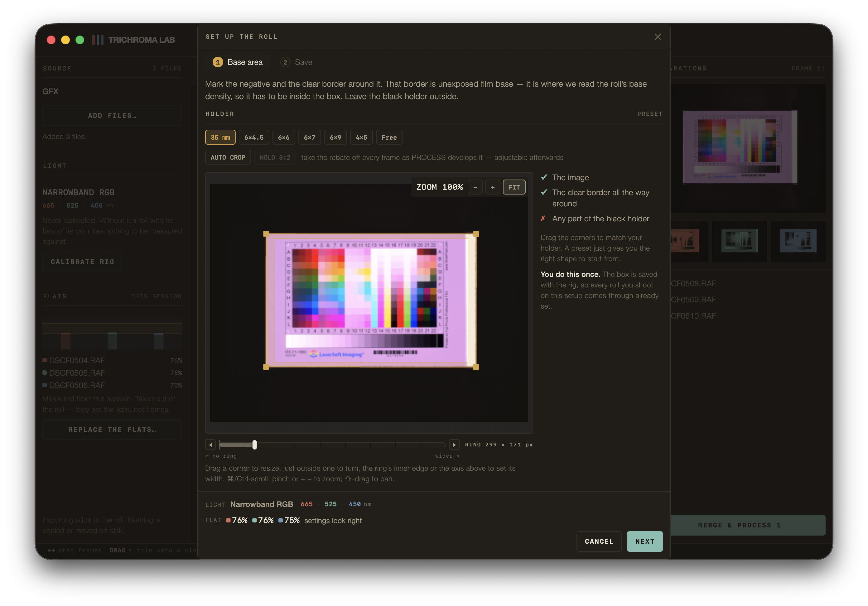Screen dimensions: 868x606
Task: Widen the ring with right arrow
Action: [454, 445]
